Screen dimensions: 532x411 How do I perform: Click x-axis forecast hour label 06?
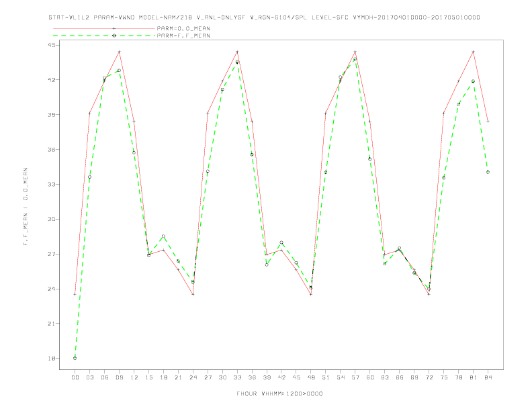point(105,377)
